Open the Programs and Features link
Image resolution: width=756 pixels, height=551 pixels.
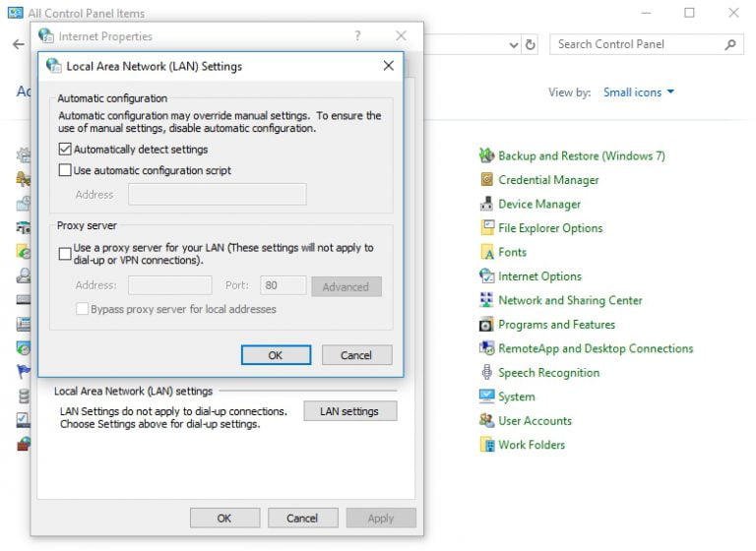[x=556, y=325]
